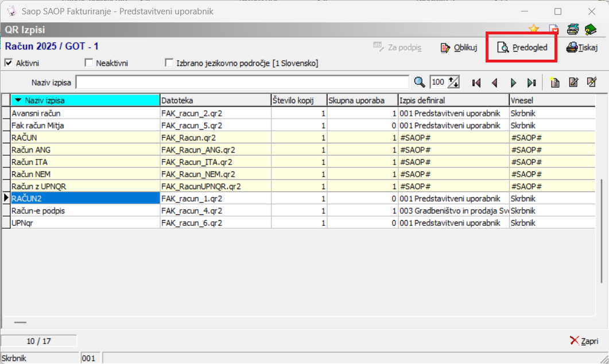
Task: Click the FAK_racun_6.qr2 cell
Action: (216, 223)
